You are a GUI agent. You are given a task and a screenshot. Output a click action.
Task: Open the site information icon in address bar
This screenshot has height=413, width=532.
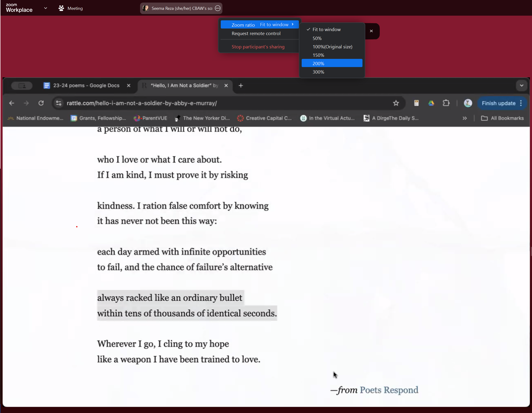[x=59, y=103]
